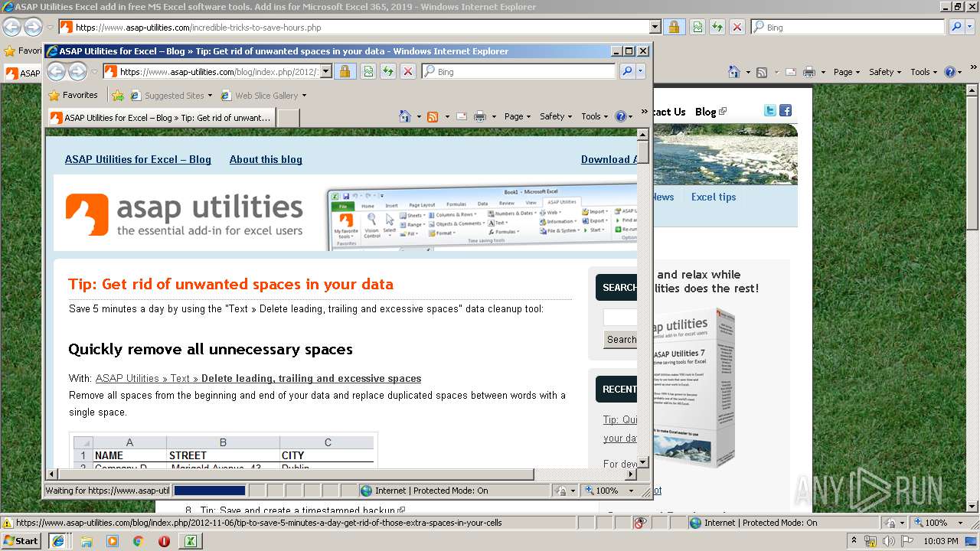
Task: Click the blog Search button
Action: pos(620,340)
